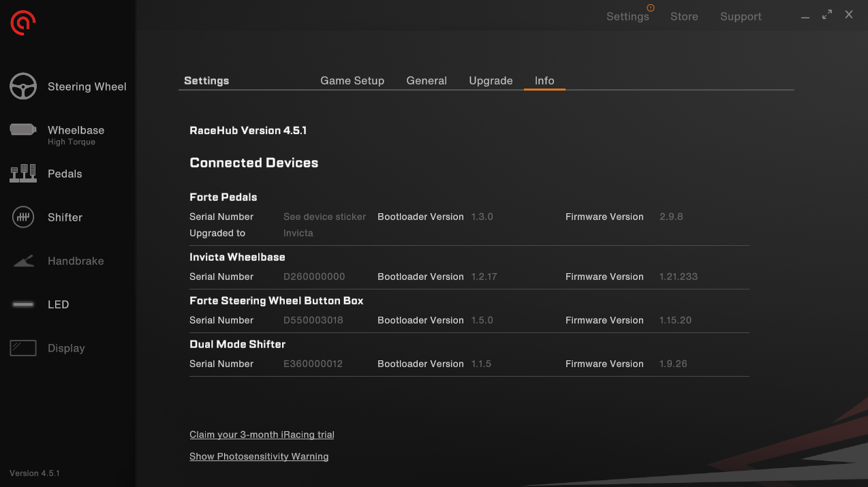Click bootloader version 1.5.0
This screenshot has width=868, height=487.
point(482,320)
